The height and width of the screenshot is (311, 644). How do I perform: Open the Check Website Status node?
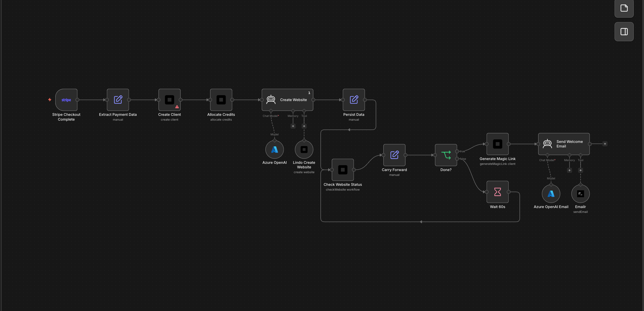coord(343,170)
